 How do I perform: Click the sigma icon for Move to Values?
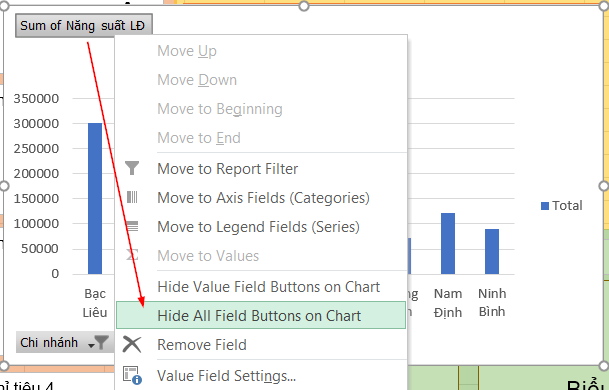point(132,255)
